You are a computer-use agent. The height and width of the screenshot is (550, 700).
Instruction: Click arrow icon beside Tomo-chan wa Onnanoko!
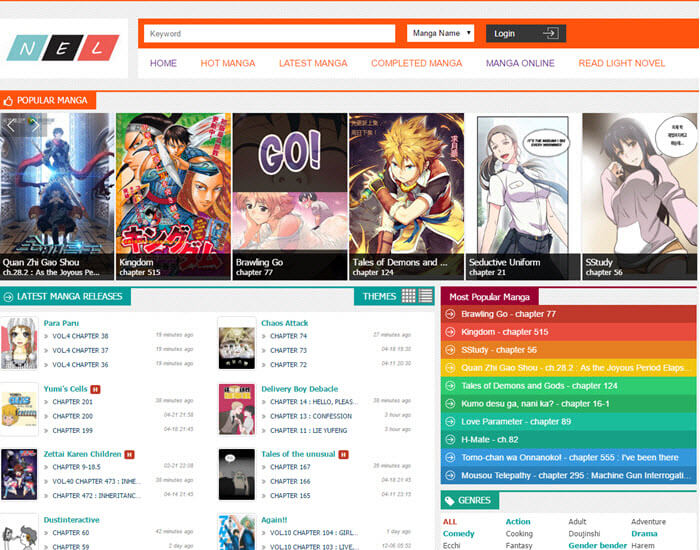pyautogui.click(x=450, y=457)
